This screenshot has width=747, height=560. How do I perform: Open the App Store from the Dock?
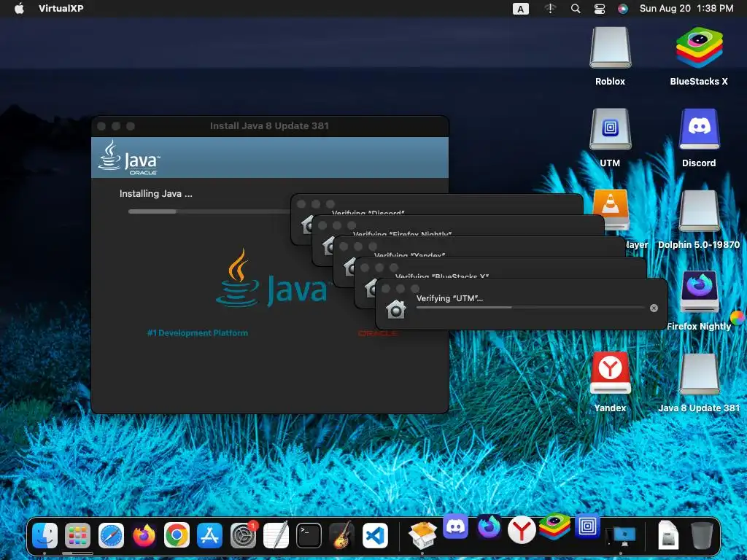(x=209, y=535)
